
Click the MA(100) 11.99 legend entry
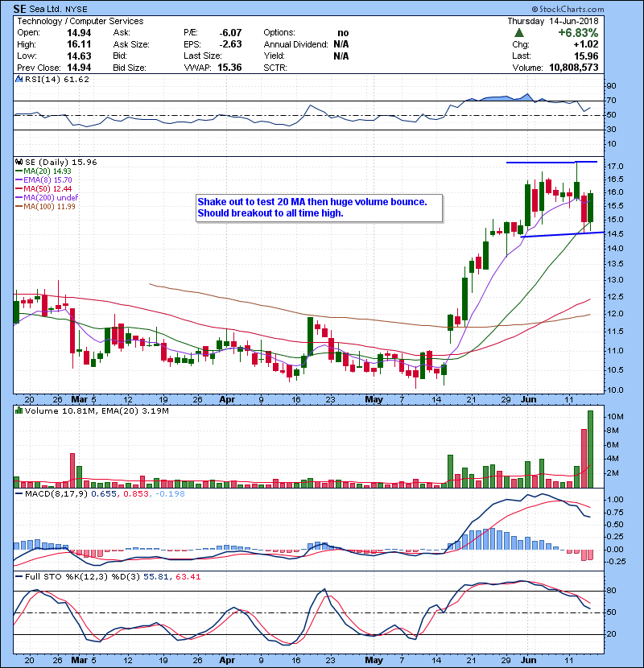[x=45, y=206]
